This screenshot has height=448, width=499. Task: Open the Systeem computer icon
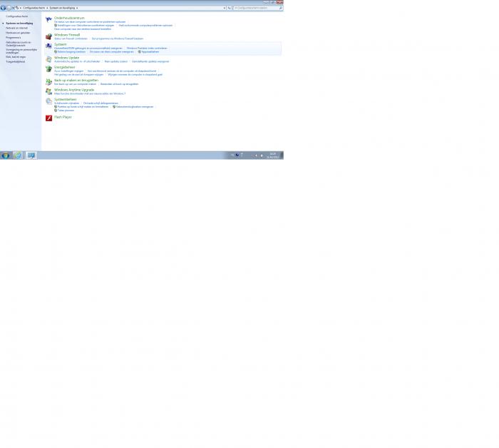click(48, 46)
